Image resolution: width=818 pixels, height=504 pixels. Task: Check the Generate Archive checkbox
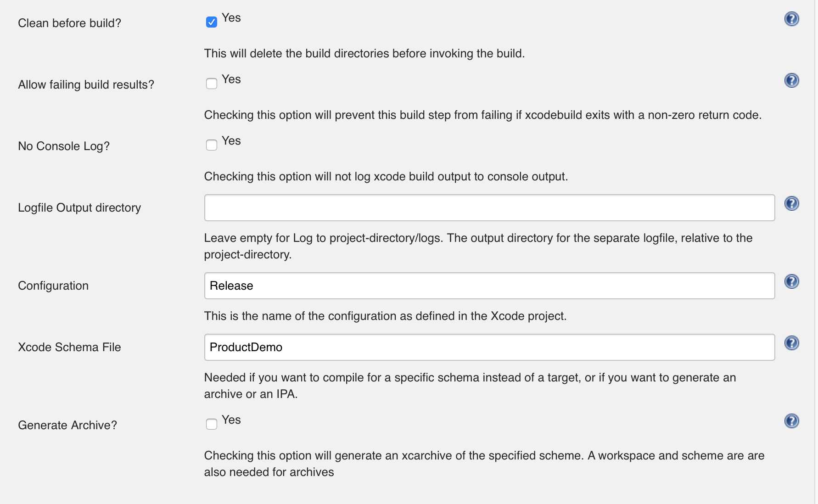click(212, 424)
